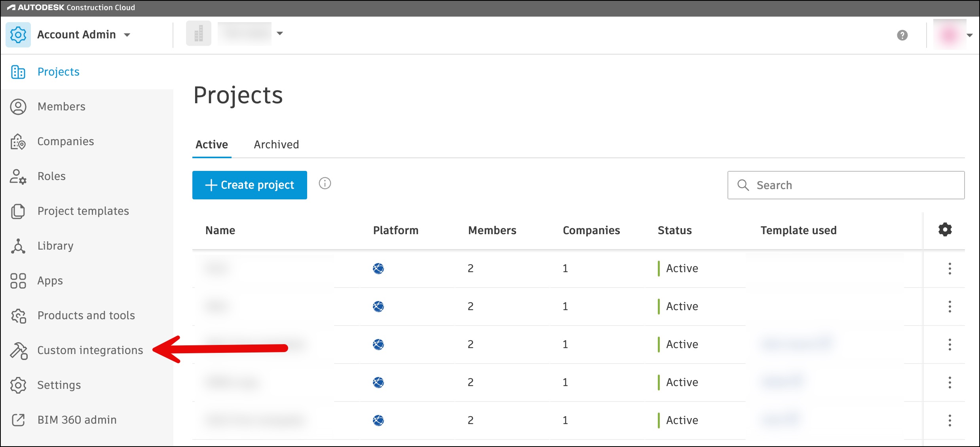Open the Members sidebar icon
Image resolution: width=980 pixels, height=447 pixels.
coord(18,107)
